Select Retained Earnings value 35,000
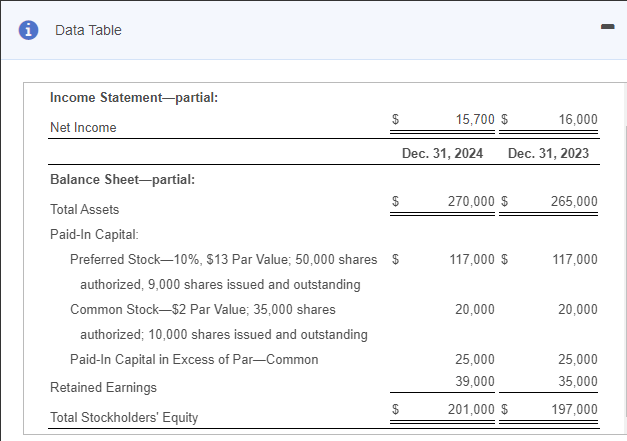 point(578,381)
